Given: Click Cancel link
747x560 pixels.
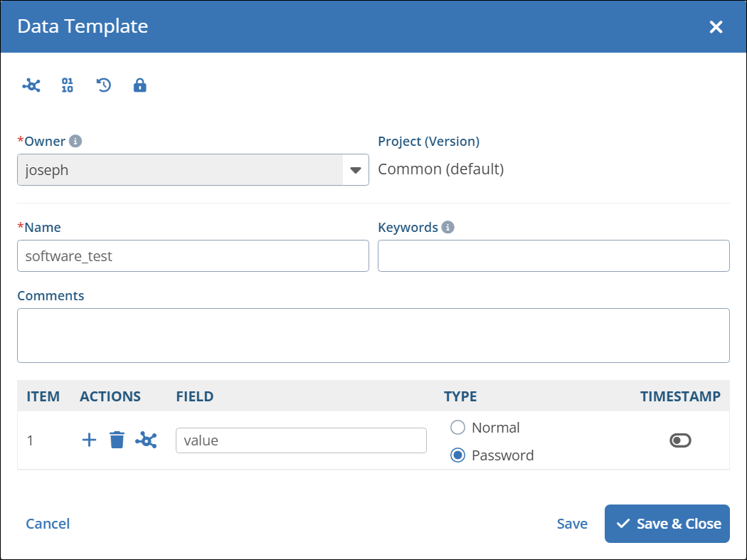Looking at the screenshot, I should 48,524.
